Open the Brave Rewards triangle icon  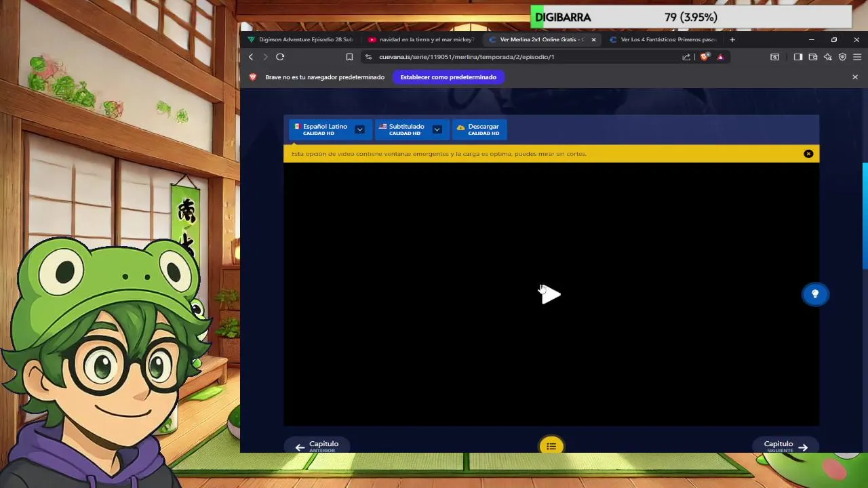pos(720,57)
